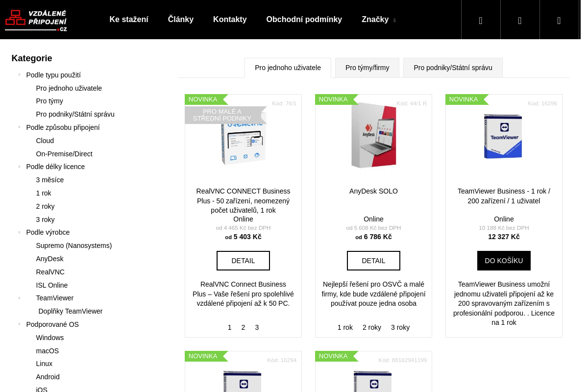Image resolution: width=588 pixels, height=392 pixels.
Task: Select Pro jednoho uživatele in the sidebar
Action: (x=69, y=88)
